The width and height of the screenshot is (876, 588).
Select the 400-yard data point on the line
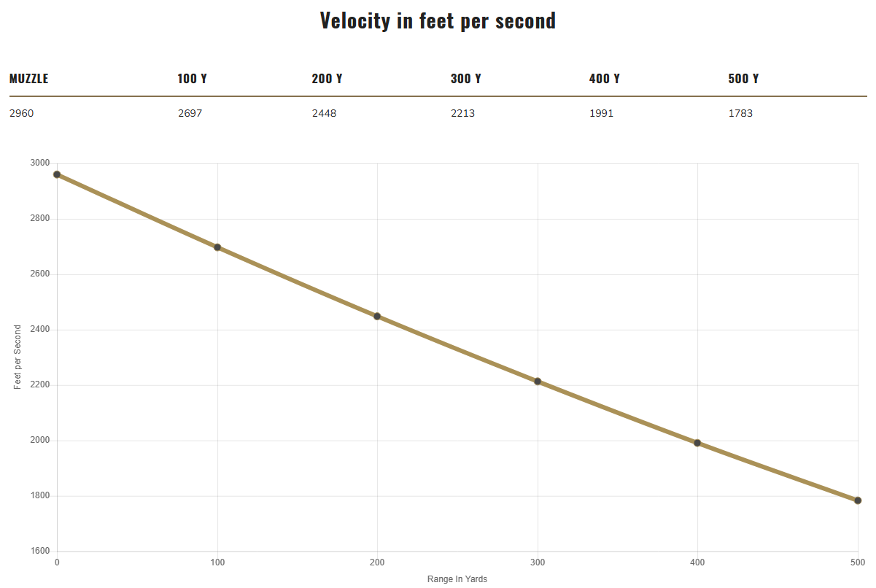697,443
